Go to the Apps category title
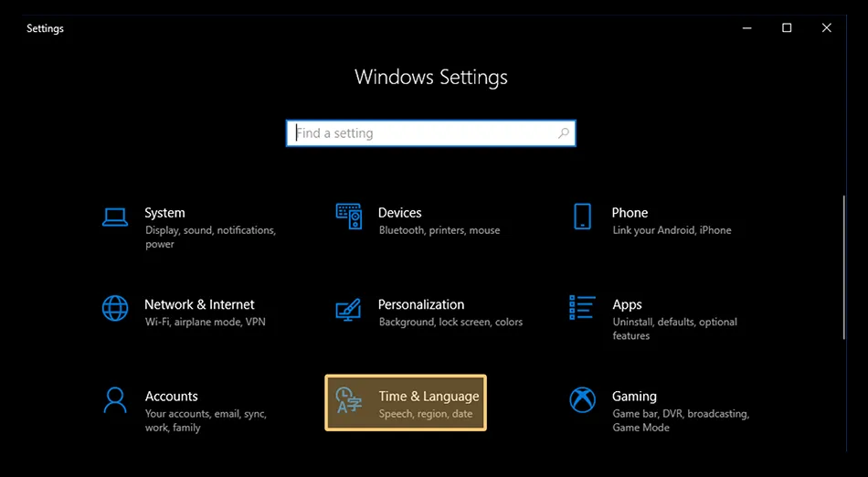The image size is (868, 477). (x=627, y=305)
